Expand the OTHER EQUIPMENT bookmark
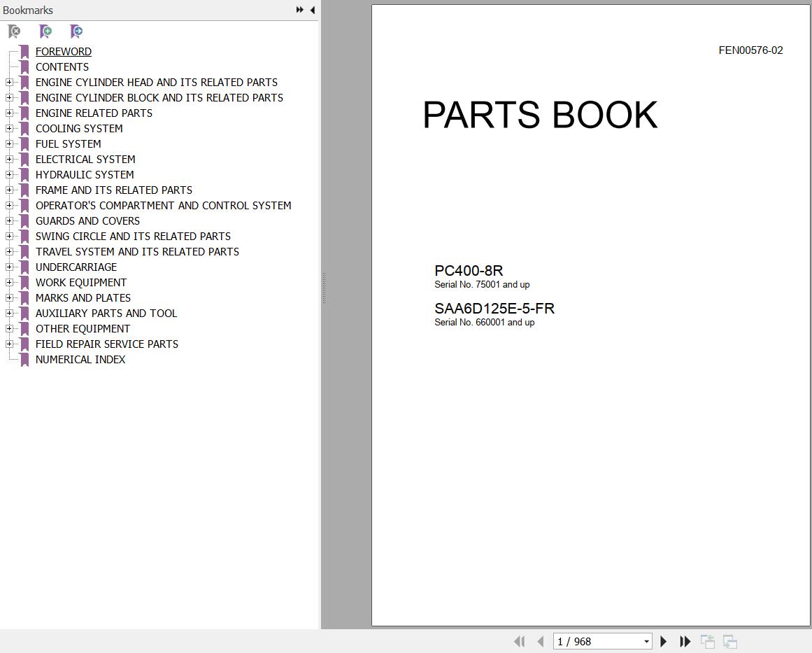The image size is (812, 653). pyautogui.click(x=9, y=328)
